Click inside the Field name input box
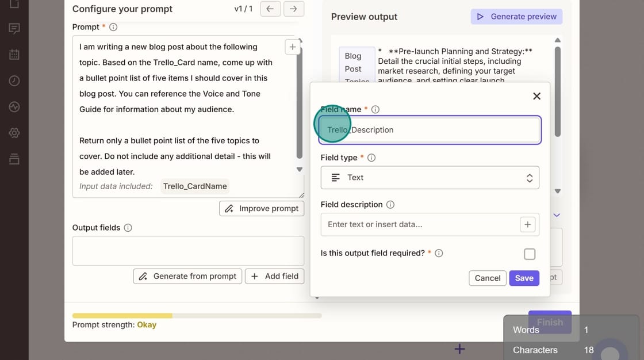644x360 pixels. coord(430,130)
